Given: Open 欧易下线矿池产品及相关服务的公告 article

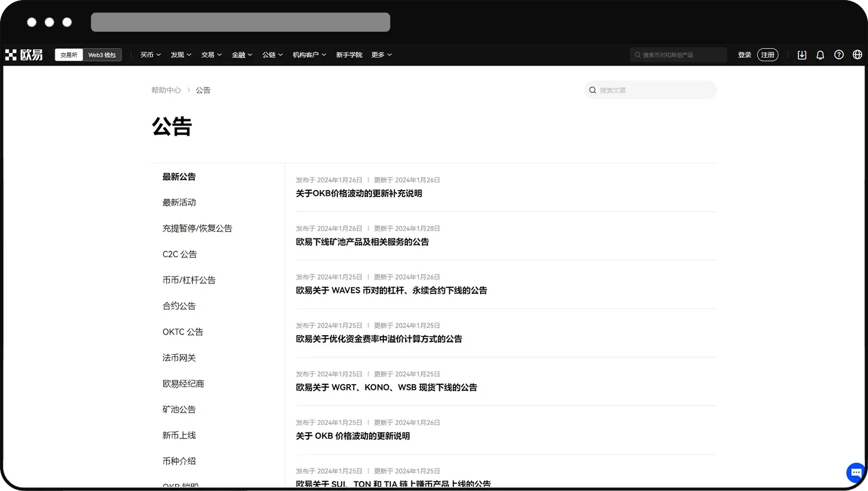Looking at the screenshot, I should [x=362, y=242].
